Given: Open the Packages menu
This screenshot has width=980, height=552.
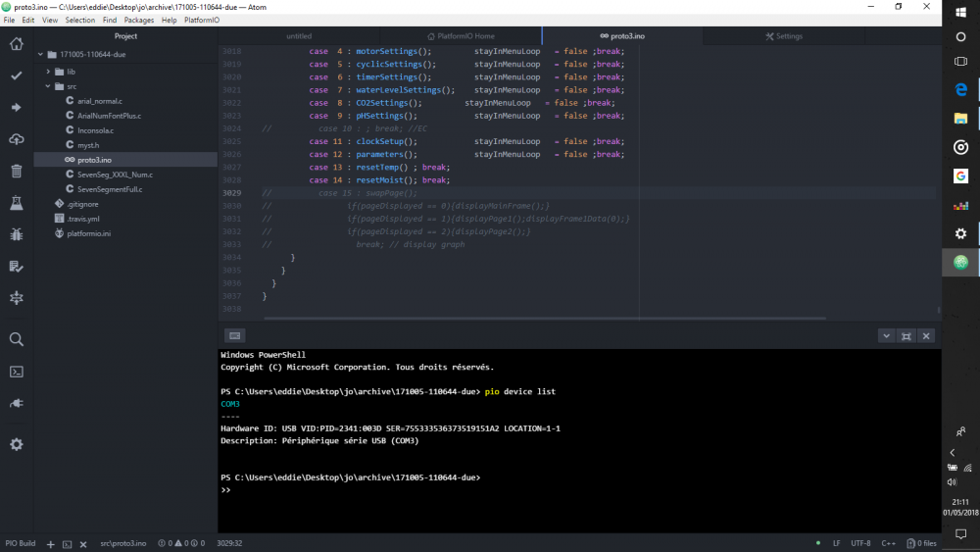Looking at the screenshot, I should point(139,20).
